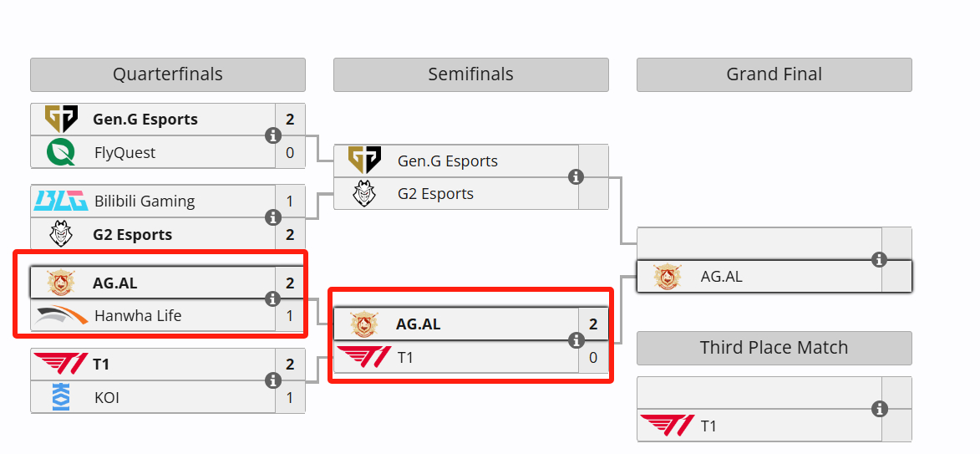980x454 pixels.
Task: Open Third Place Match info icon
Action: coord(880,409)
